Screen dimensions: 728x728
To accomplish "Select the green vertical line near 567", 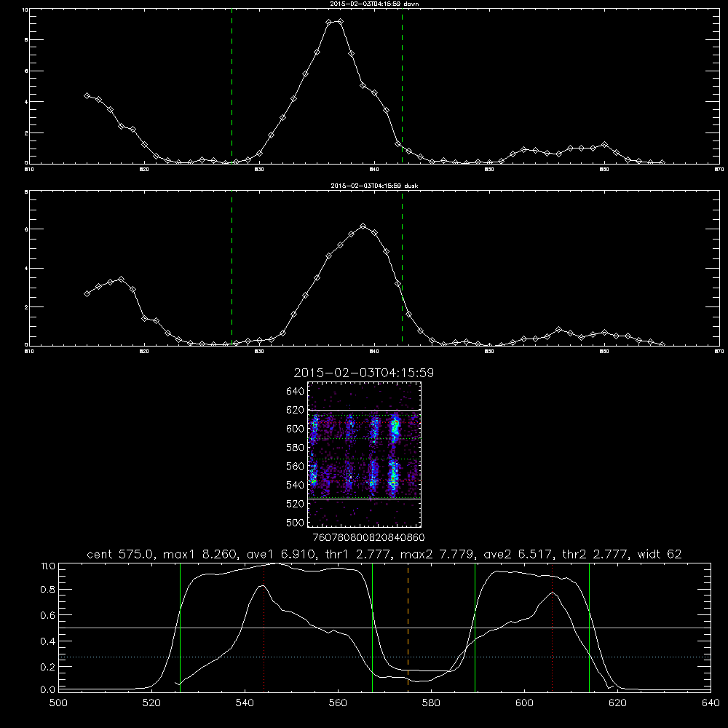I will pos(372,628).
